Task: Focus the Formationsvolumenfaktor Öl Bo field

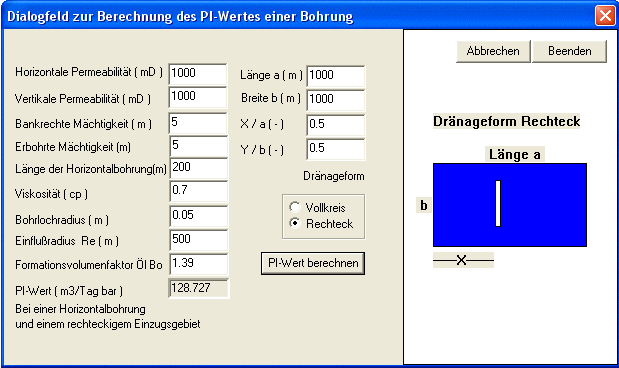Action: (x=199, y=264)
